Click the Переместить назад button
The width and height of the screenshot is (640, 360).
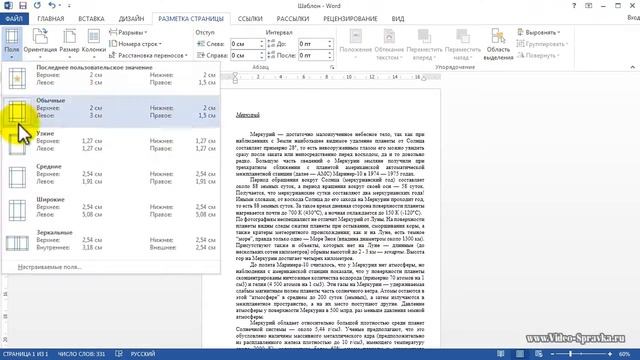(x=462, y=44)
